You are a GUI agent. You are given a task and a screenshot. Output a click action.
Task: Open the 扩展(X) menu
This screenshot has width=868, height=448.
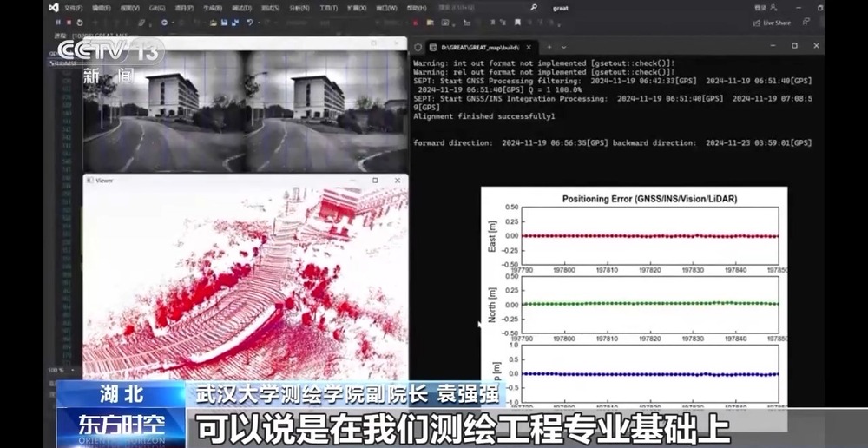[x=357, y=9]
